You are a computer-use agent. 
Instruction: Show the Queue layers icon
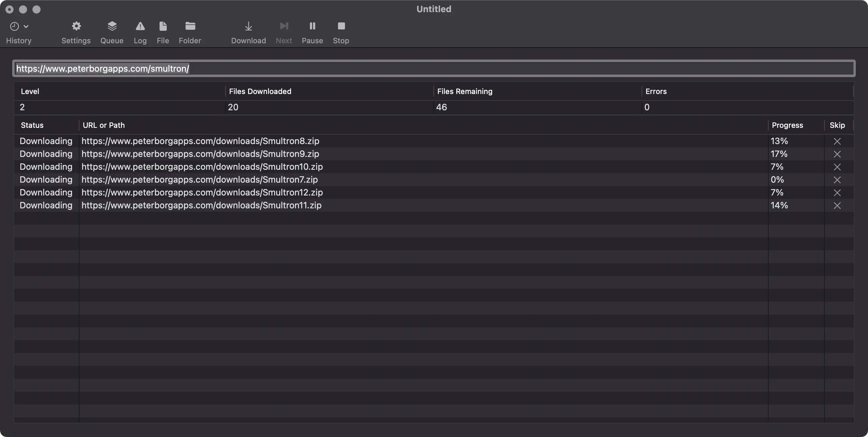[112, 26]
